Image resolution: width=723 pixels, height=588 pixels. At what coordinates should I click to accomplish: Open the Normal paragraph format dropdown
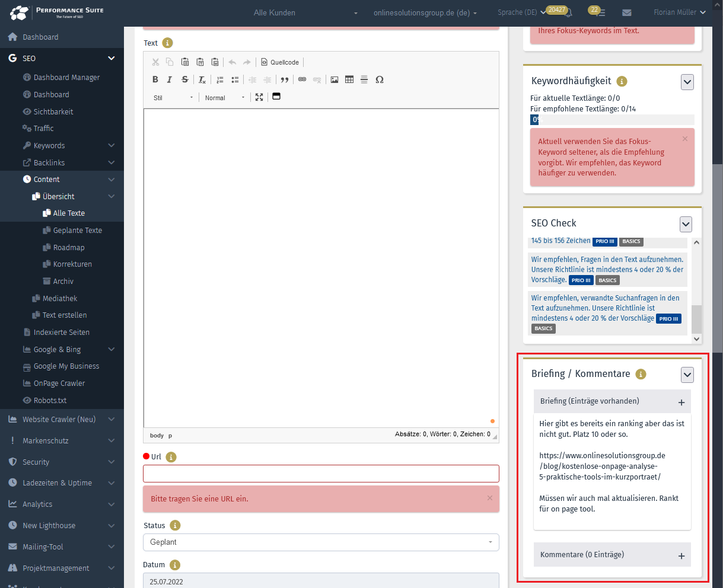224,98
